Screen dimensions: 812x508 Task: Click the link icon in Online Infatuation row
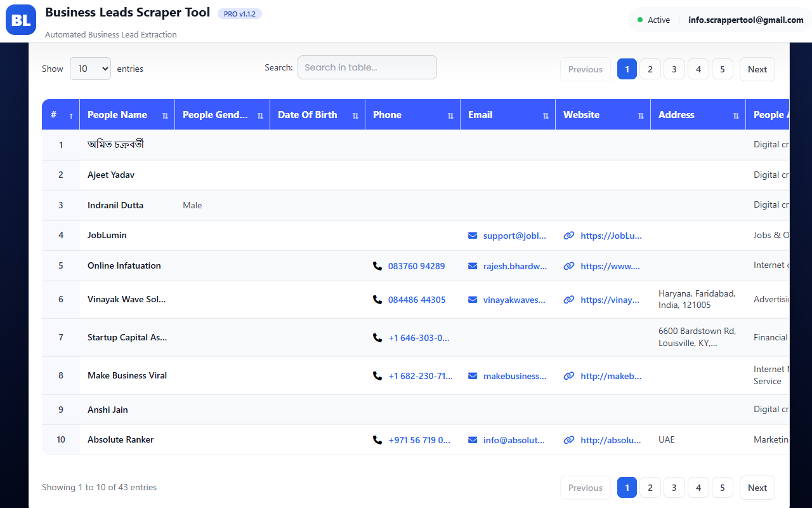click(x=569, y=266)
